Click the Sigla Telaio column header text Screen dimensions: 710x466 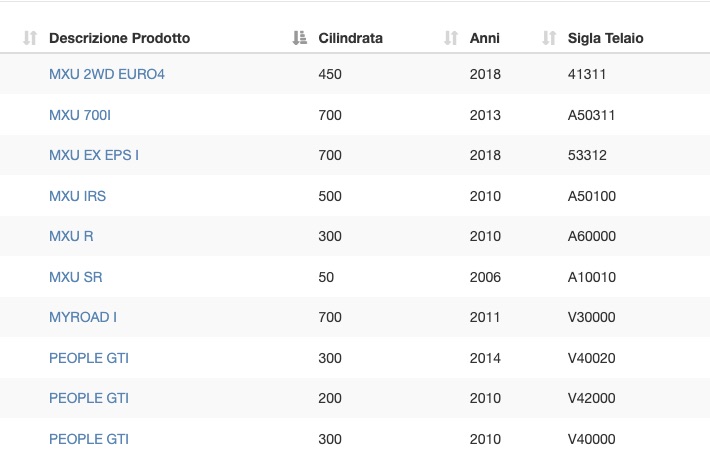605,38
